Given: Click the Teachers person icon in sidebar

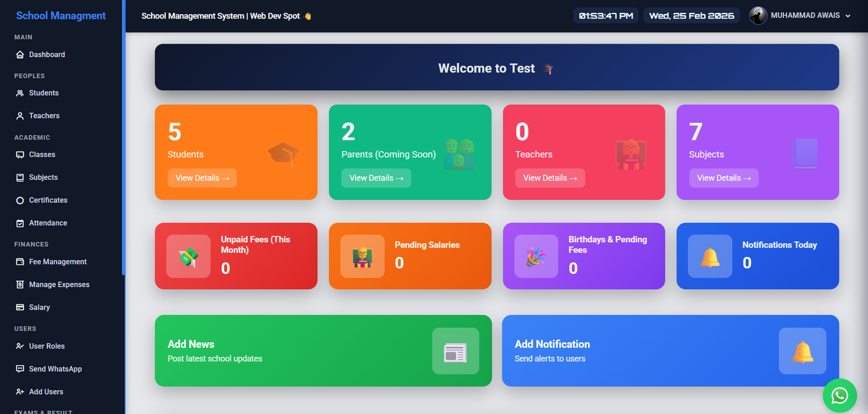Looking at the screenshot, I should 20,116.
